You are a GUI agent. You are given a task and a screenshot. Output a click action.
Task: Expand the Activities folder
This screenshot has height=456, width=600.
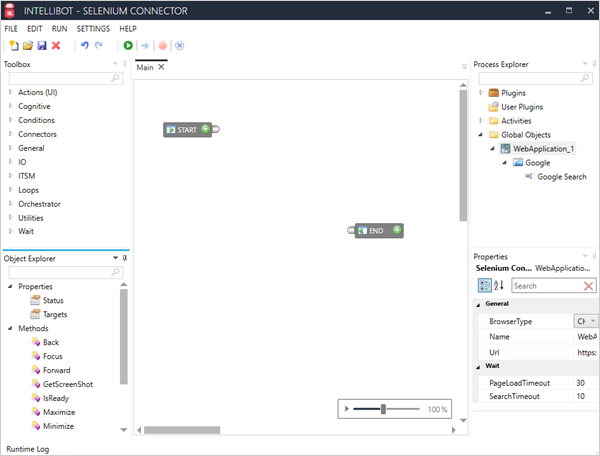[x=481, y=121]
